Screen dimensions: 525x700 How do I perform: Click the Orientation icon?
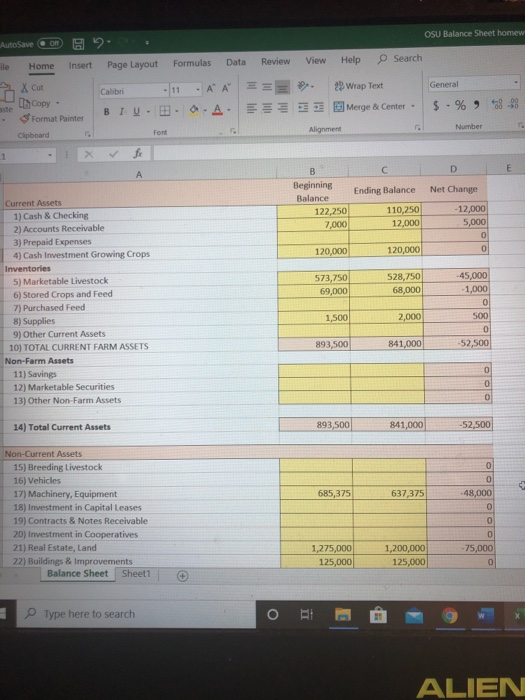[304, 85]
